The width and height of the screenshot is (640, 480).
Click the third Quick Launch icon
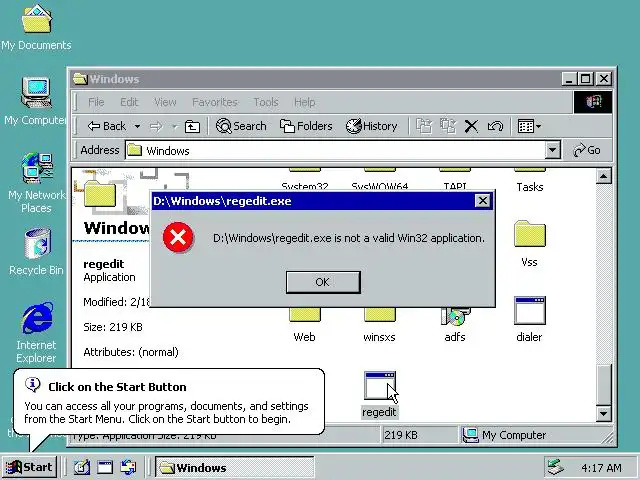128,467
